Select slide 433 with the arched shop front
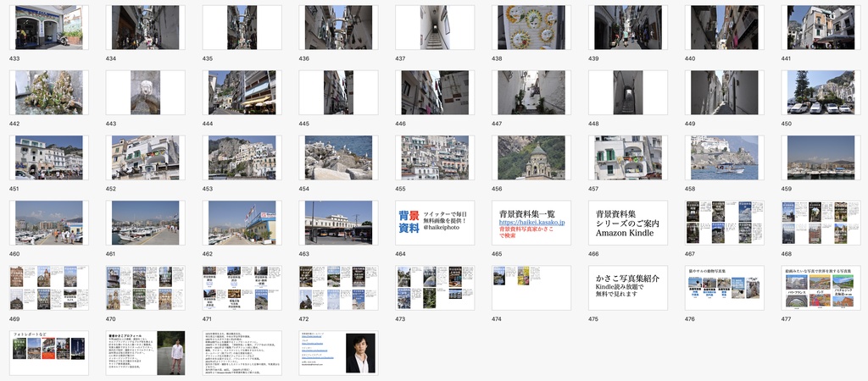The image size is (868, 381). click(x=48, y=28)
